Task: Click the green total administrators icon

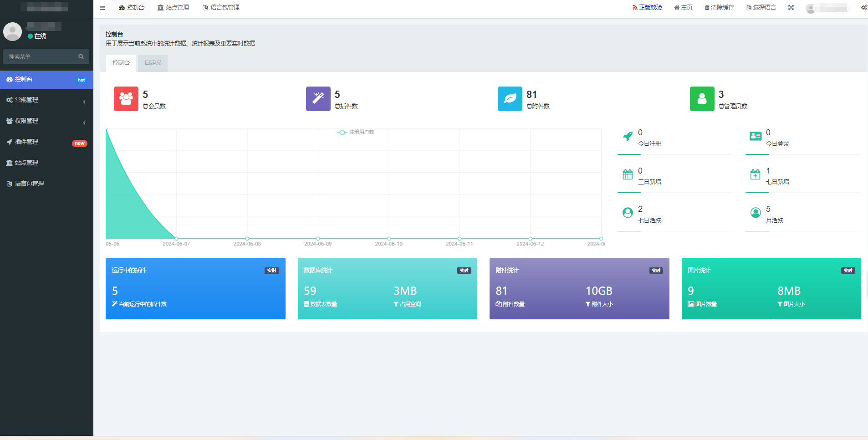Action: pyautogui.click(x=702, y=99)
